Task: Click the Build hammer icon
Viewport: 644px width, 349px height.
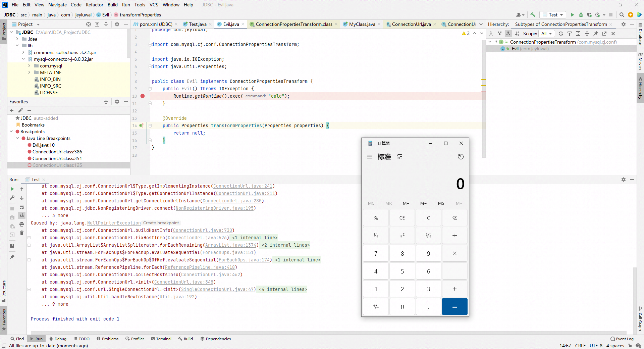Action: [533, 15]
